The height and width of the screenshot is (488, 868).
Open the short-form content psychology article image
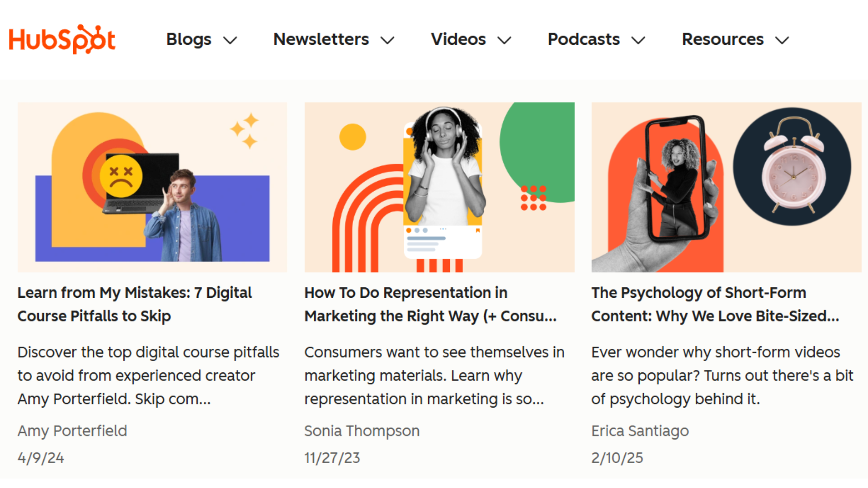[726, 187]
